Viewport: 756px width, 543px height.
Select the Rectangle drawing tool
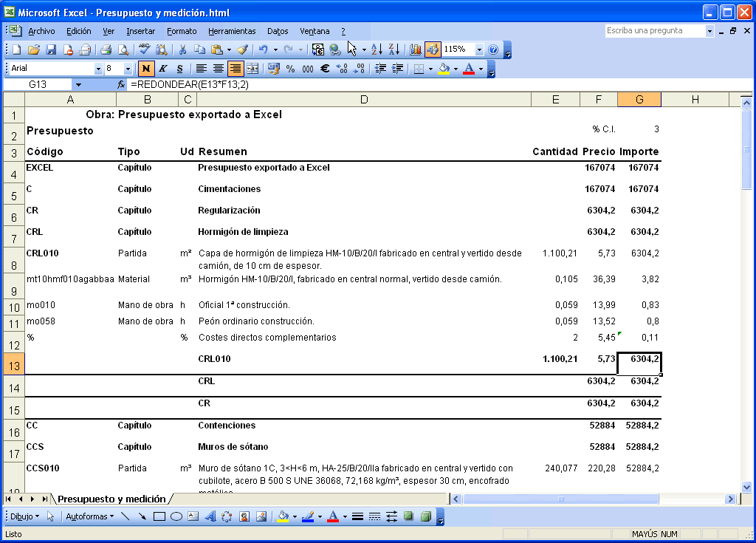tap(159, 516)
